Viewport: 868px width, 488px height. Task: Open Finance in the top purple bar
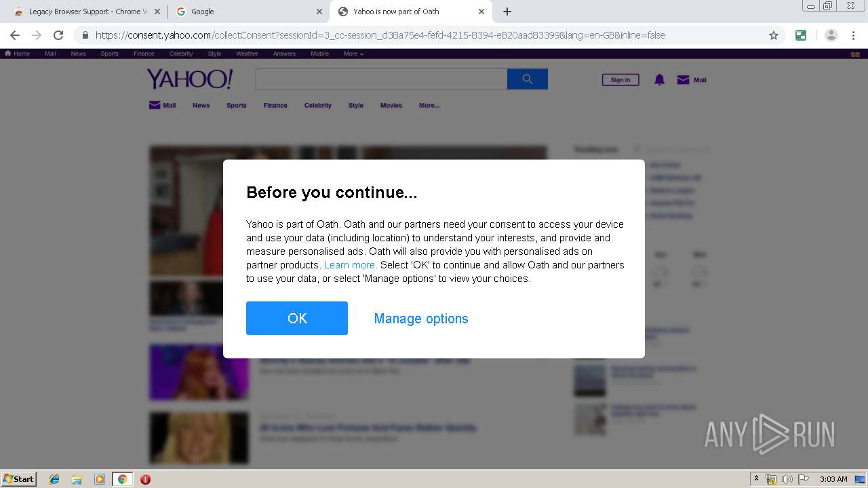pyautogui.click(x=144, y=54)
